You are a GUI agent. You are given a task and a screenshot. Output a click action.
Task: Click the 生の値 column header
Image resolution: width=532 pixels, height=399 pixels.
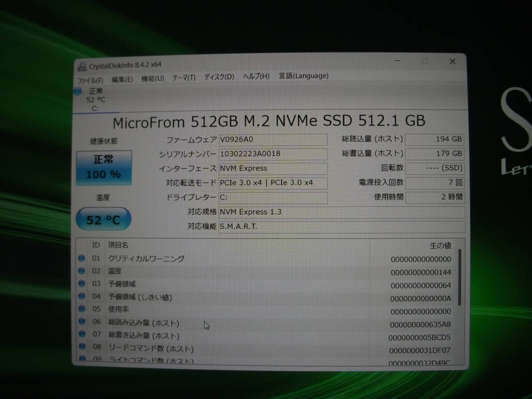(x=440, y=245)
